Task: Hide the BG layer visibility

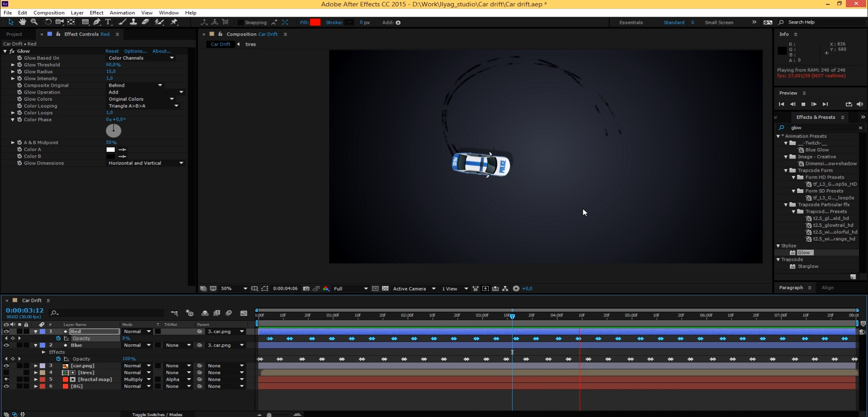Action: point(6,386)
